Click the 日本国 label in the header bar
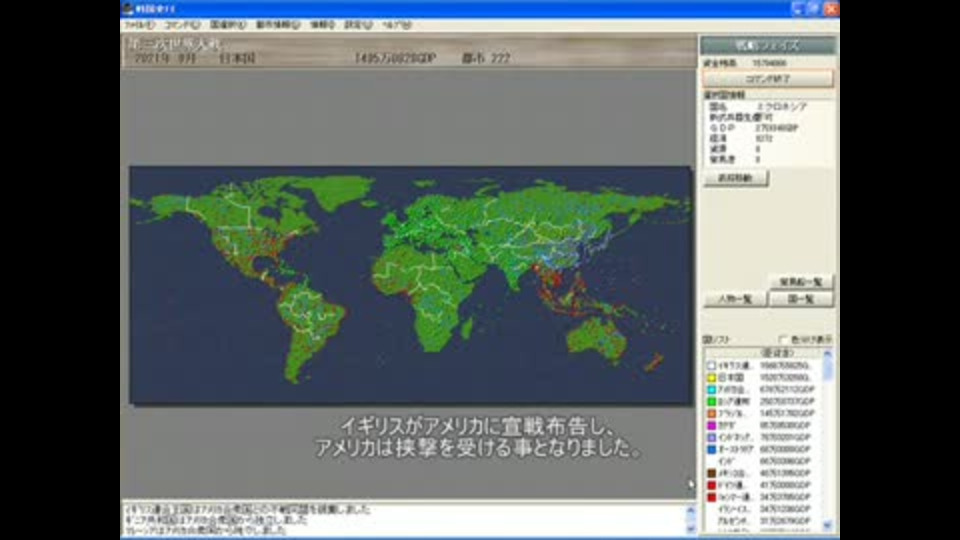 click(237, 59)
